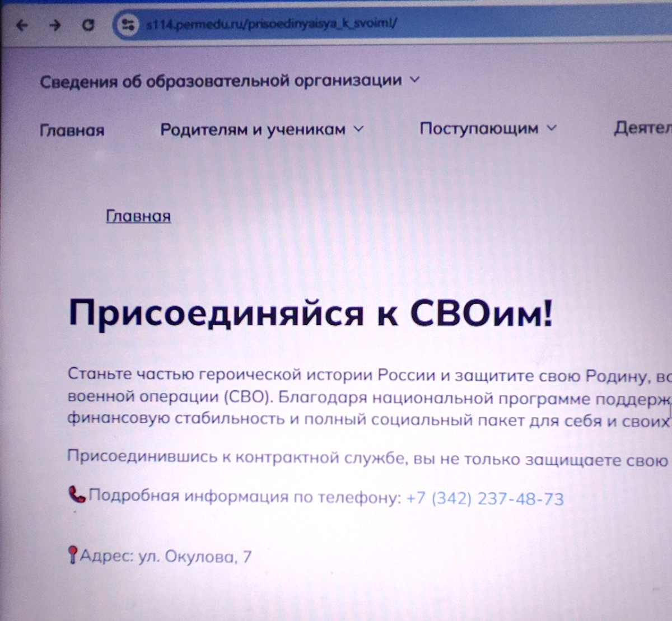672x621 pixels.
Task: Open 'Сведения об образовательной организации' menu
Action: coord(221,81)
